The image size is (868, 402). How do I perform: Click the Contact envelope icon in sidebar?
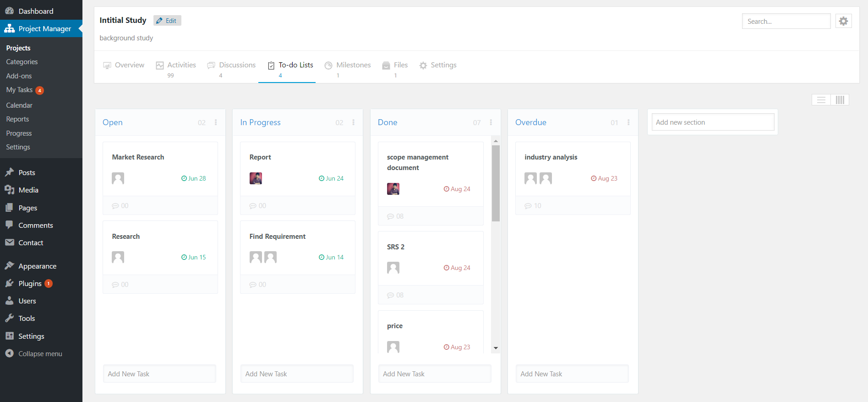point(9,242)
